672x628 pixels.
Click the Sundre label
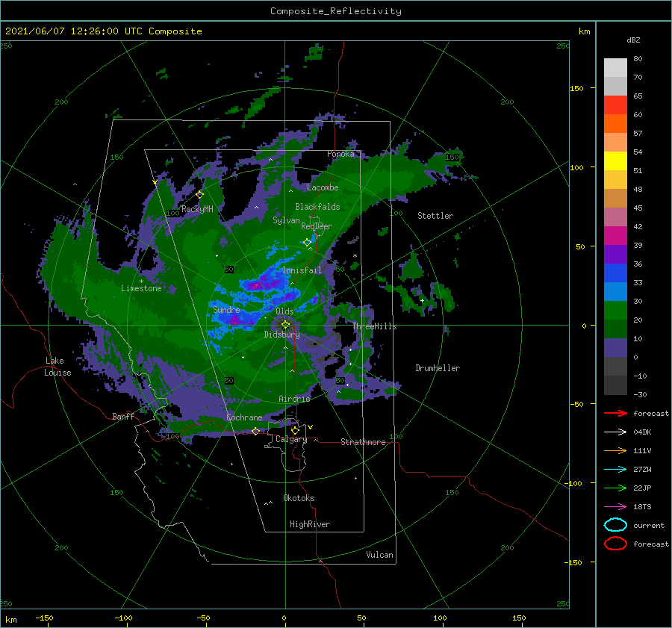pos(226,310)
